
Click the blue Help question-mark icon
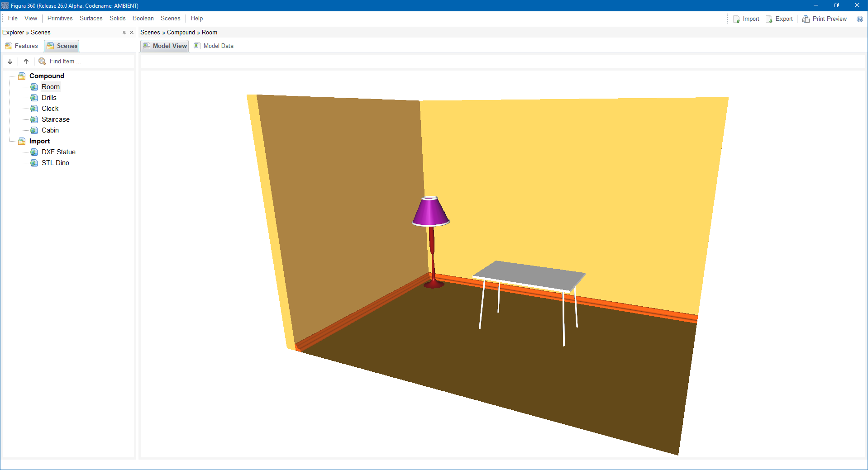860,19
